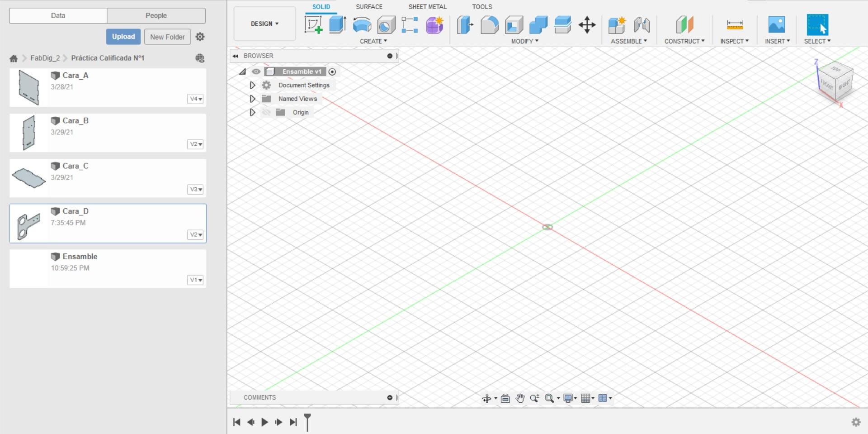868x434 pixels.
Task: Open the Ensamble version V1 dropdown
Action: (x=195, y=280)
